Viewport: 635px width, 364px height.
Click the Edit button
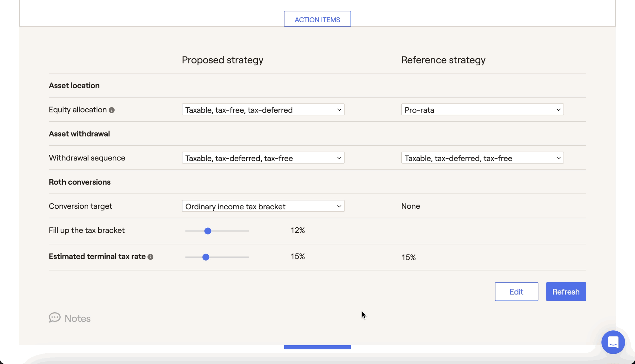516,291
